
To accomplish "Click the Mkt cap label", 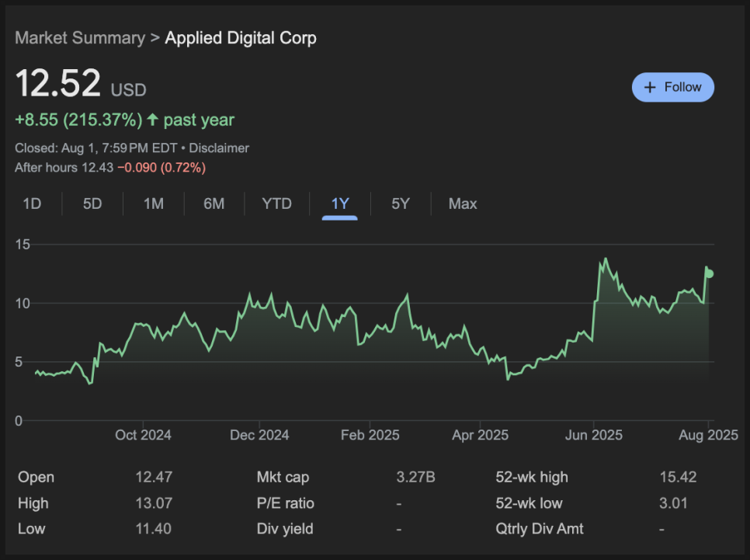I will click(x=283, y=477).
